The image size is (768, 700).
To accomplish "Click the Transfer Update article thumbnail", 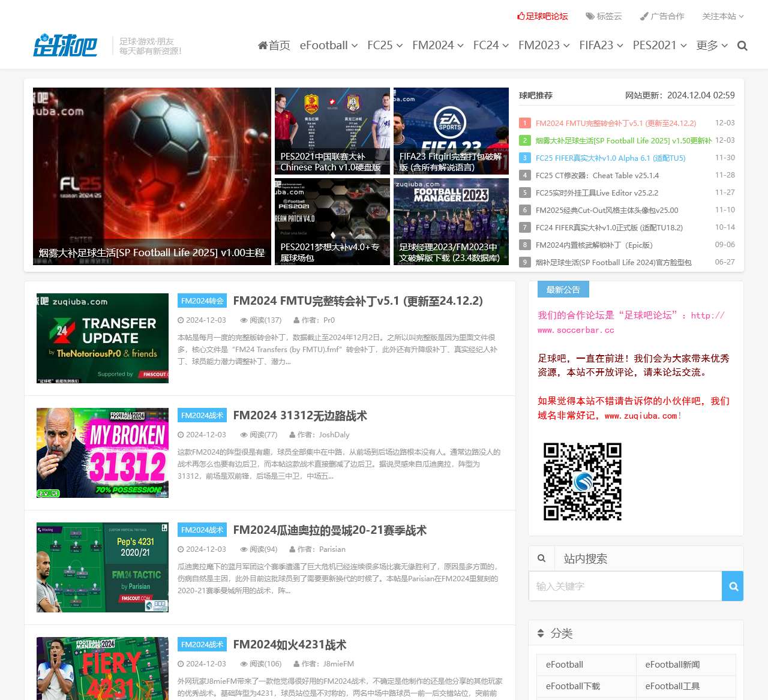I will point(103,338).
